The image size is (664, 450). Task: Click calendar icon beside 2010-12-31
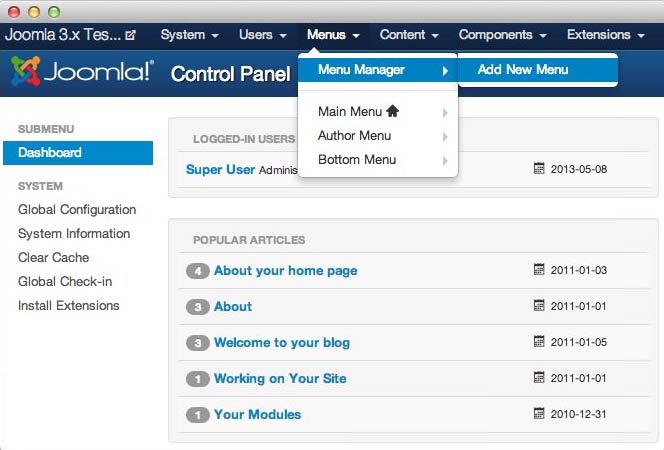pos(540,414)
